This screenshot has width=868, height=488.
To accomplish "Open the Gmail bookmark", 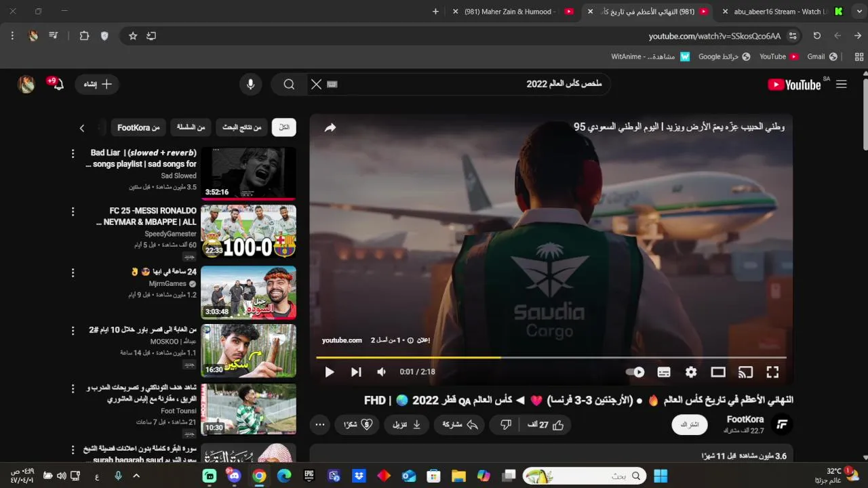I will (822, 57).
